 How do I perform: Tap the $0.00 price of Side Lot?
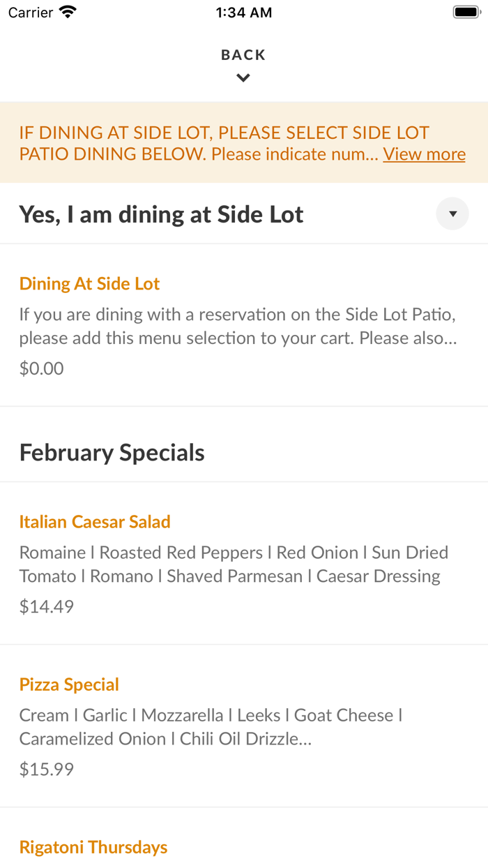41,368
